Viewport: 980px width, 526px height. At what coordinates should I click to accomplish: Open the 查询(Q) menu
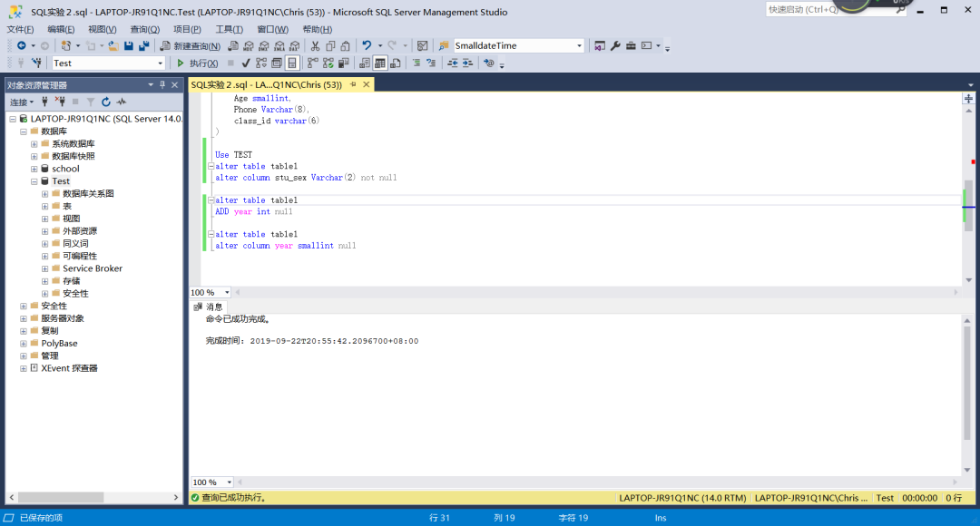pyautogui.click(x=144, y=29)
